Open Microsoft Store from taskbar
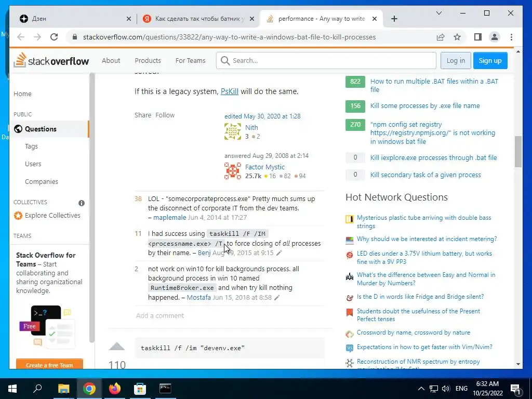 [x=140, y=389]
